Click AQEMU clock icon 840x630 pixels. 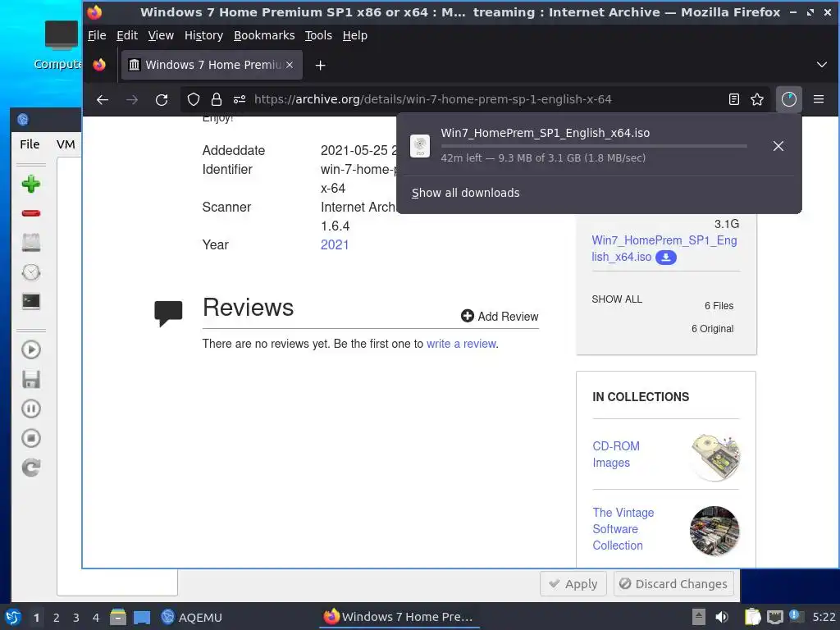(x=31, y=272)
